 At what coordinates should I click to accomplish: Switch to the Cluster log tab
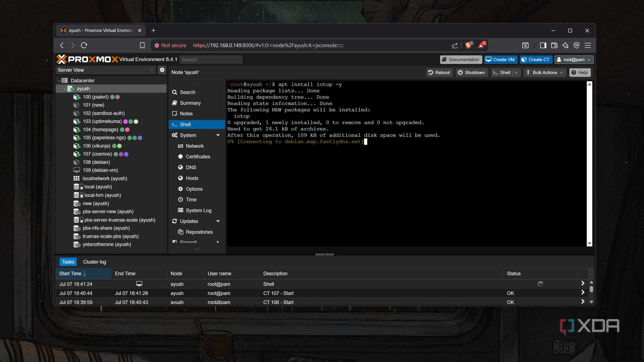(x=94, y=262)
